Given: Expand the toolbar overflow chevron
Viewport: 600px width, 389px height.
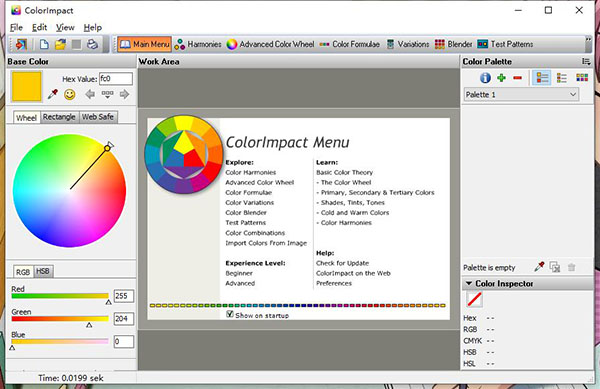Looking at the screenshot, I should pos(588,39).
